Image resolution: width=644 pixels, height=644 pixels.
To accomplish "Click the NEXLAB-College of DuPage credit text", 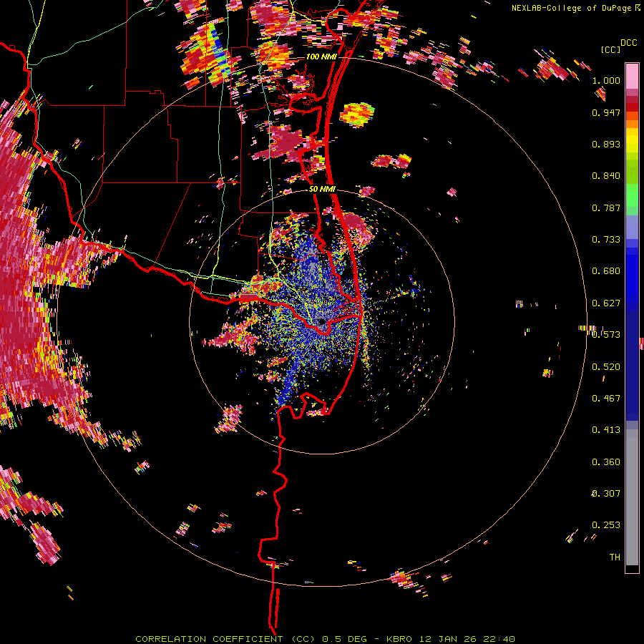I will tap(572, 8).
